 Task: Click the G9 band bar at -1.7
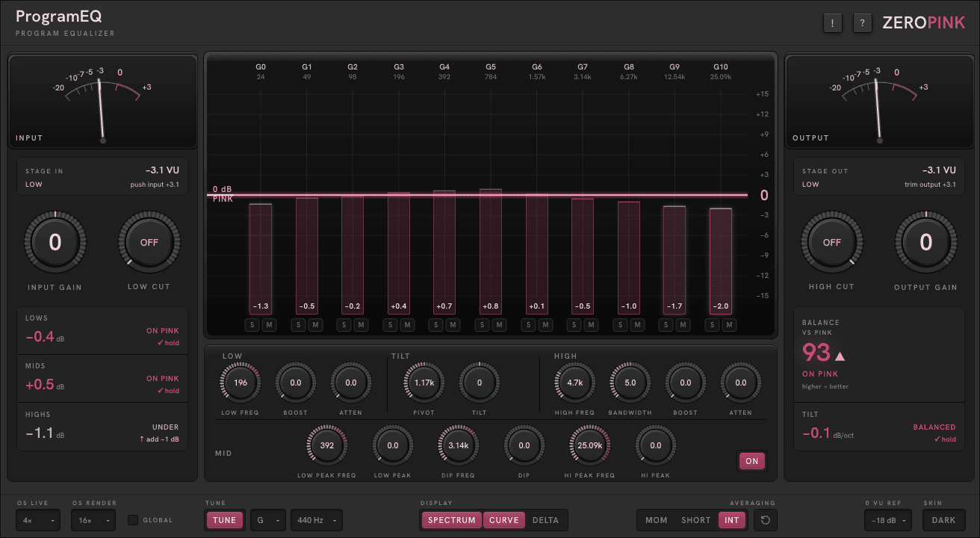pos(674,262)
